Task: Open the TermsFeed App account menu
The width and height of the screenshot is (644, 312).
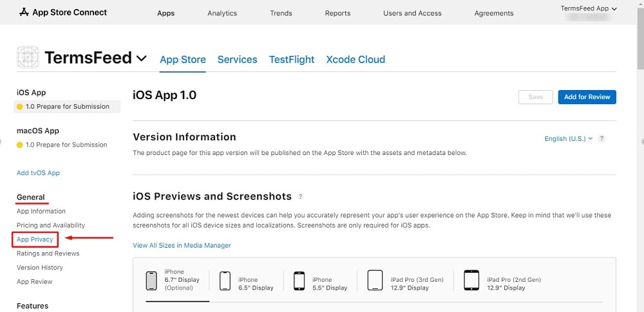Action: point(589,8)
